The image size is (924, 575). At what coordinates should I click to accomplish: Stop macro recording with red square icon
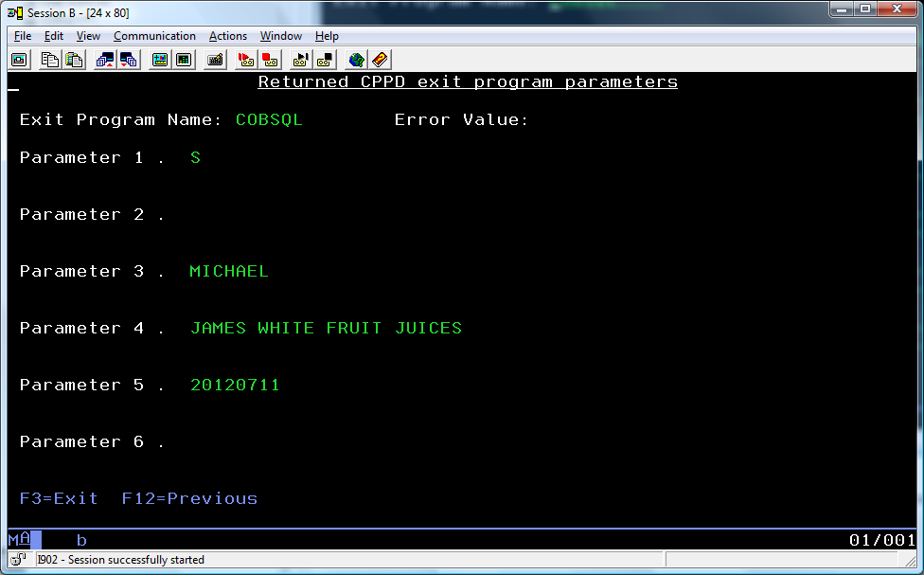click(x=270, y=60)
